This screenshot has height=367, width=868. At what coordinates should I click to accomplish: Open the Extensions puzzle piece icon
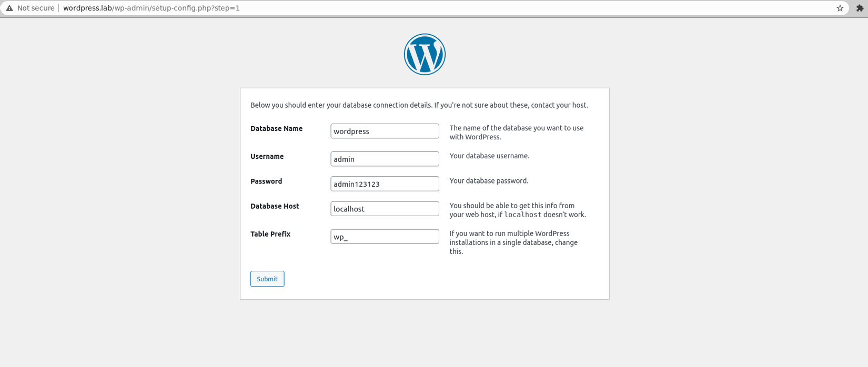point(860,8)
